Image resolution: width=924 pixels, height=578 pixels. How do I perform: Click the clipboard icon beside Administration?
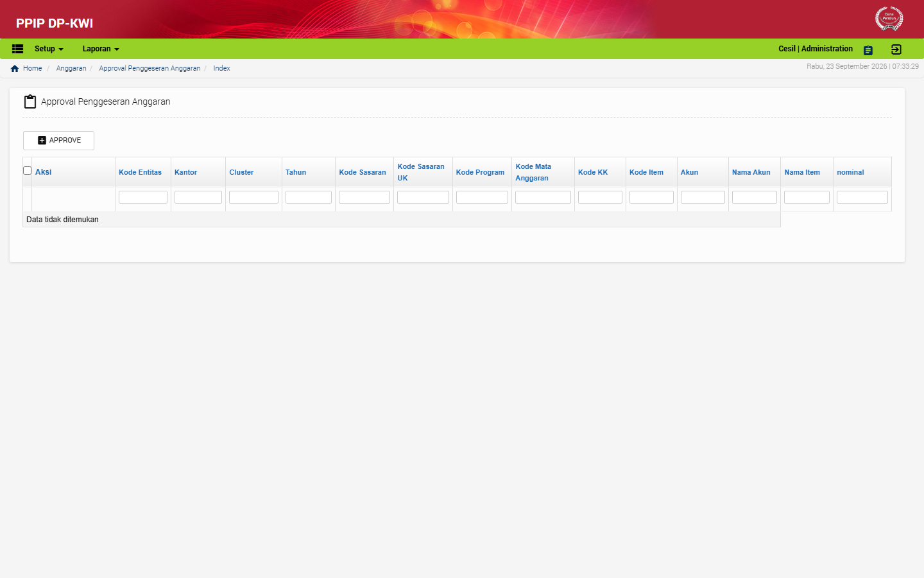click(x=868, y=50)
